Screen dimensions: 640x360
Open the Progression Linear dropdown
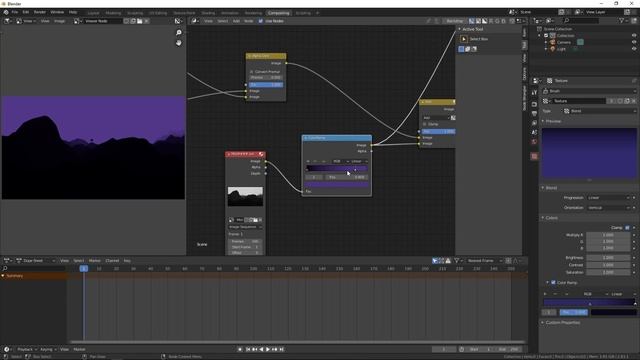pos(608,198)
